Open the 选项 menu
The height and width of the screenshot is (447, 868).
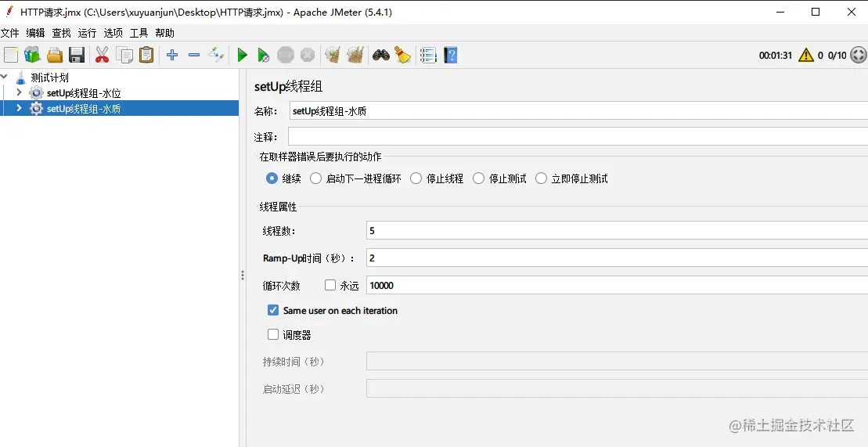click(x=113, y=33)
